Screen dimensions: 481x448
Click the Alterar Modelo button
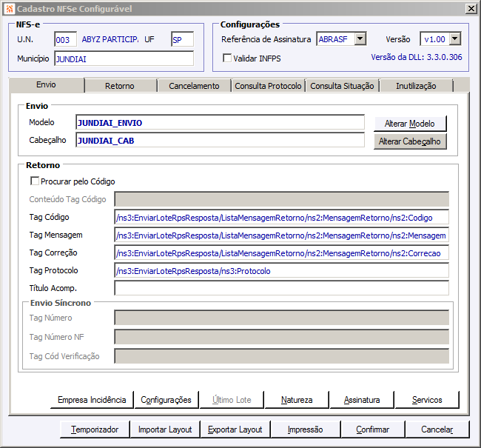pyautogui.click(x=410, y=124)
